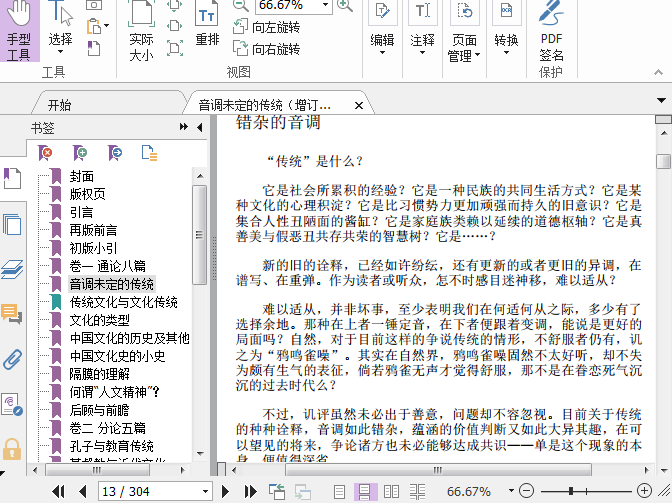The width and height of the screenshot is (672, 503).
Task: Select the 隔膜的理解 bookmark
Action: (x=99, y=374)
